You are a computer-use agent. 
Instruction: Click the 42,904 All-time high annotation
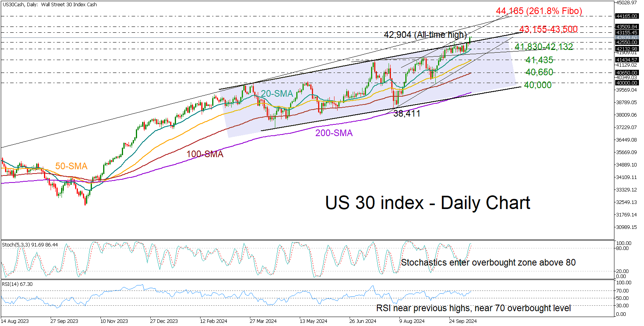[x=425, y=35]
